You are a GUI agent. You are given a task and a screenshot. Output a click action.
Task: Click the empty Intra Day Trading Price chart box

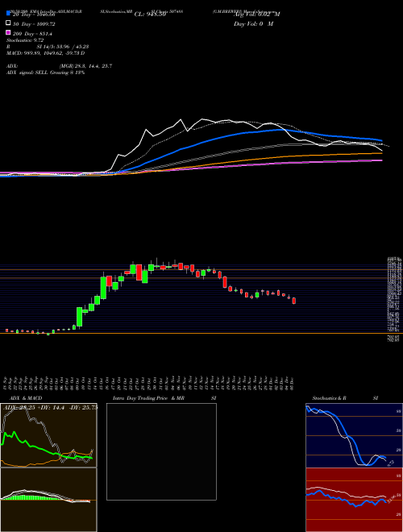[161, 451]
